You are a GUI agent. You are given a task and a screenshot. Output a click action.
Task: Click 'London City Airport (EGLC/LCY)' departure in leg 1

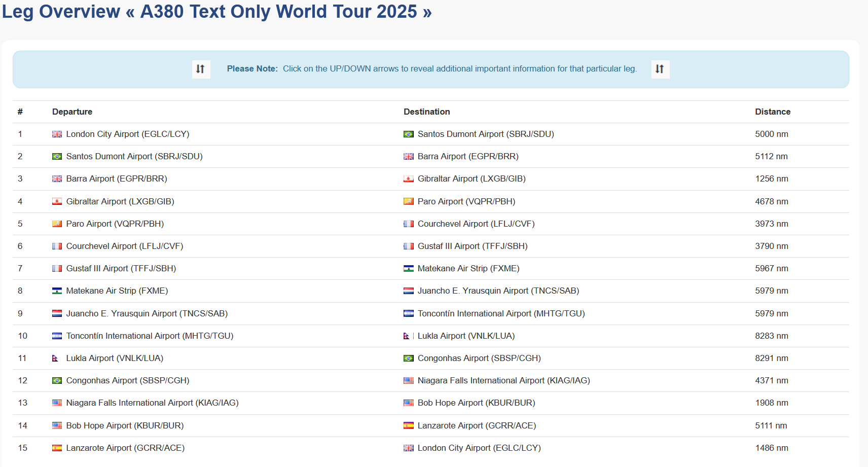[x=128, y=134]
